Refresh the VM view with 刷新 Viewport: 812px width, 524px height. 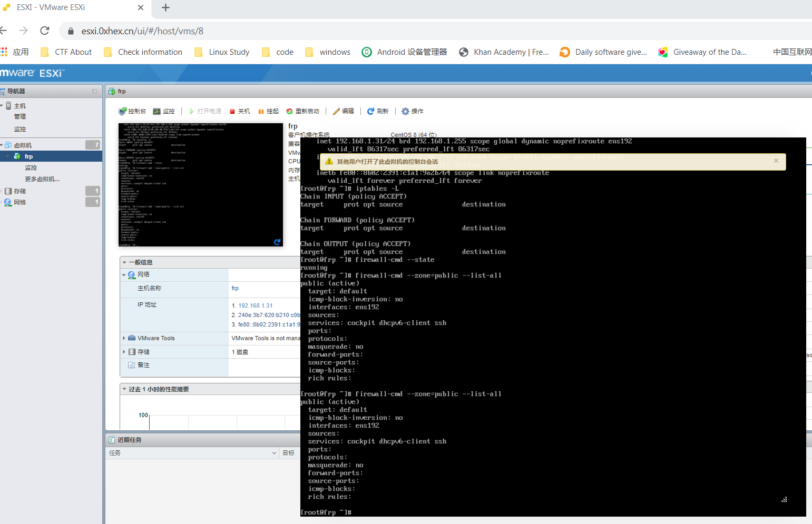(x=378, y=111)
